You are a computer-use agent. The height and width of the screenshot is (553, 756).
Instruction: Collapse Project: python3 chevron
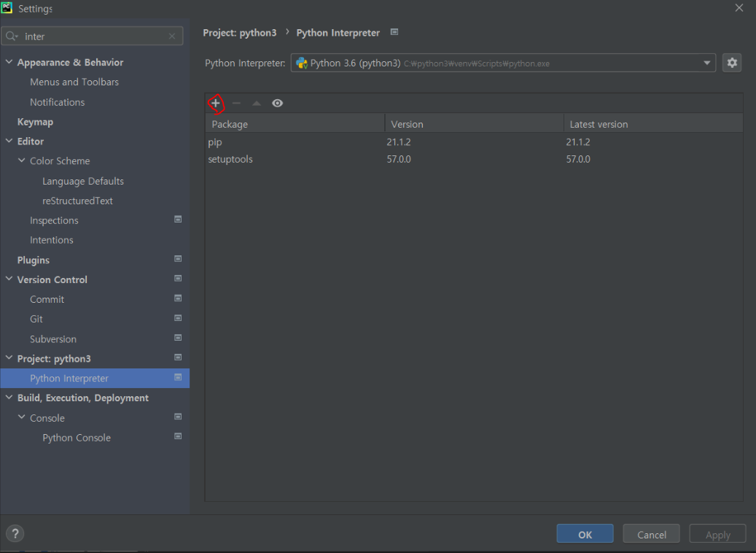9,357
